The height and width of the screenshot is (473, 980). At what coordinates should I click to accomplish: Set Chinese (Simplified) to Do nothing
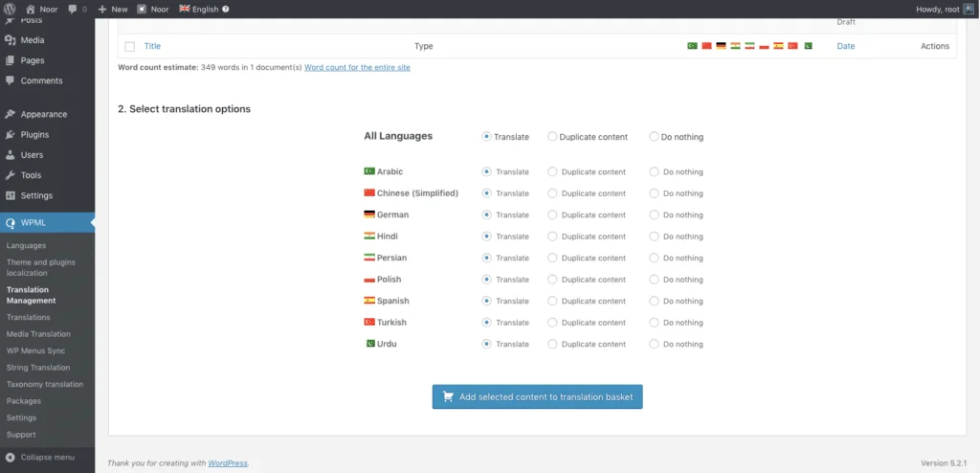[x=654, y=193]
